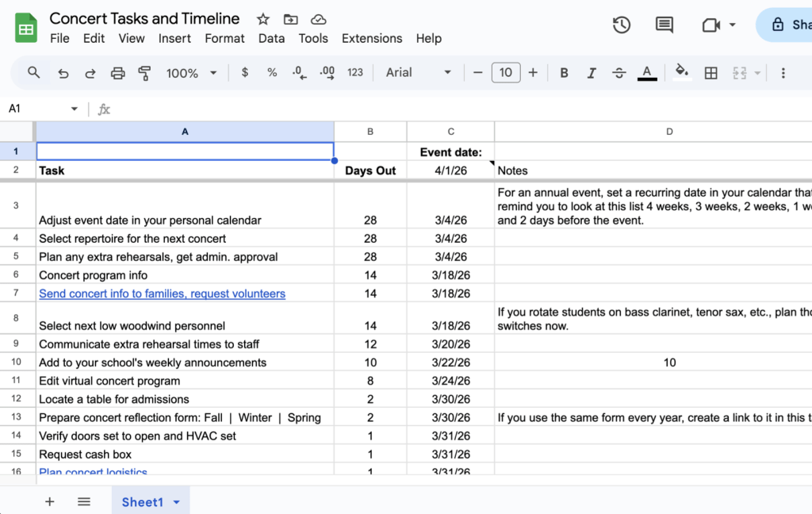The image size is (812, 514).
Task: Click the undo arrow icon
Action: tap(63, 73)
